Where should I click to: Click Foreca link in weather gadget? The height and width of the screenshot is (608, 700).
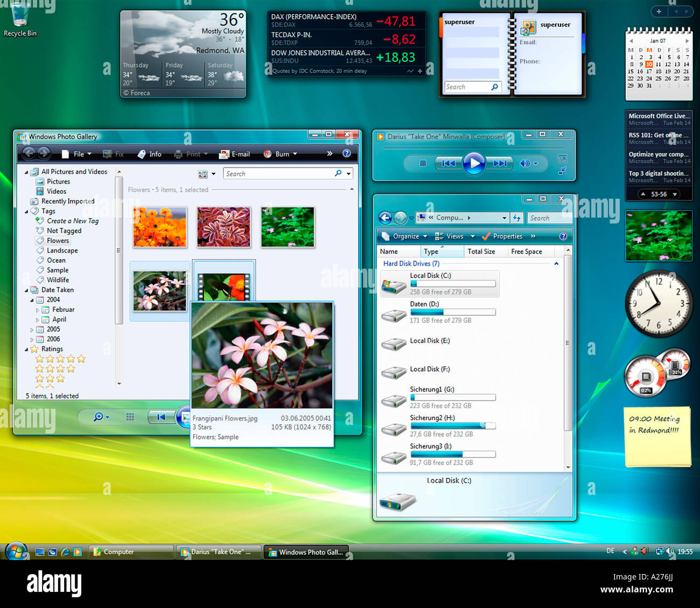137,93
